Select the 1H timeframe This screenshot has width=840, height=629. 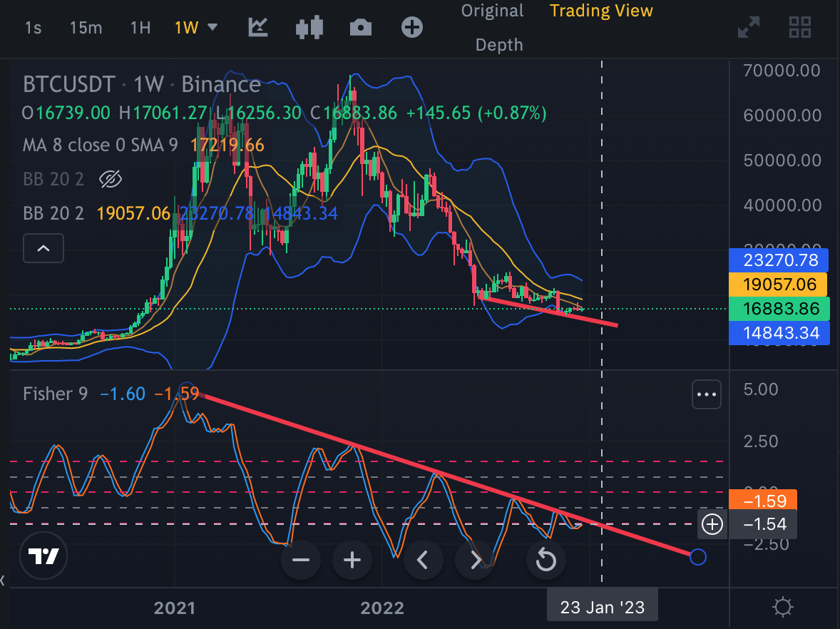tap(140, 27)
